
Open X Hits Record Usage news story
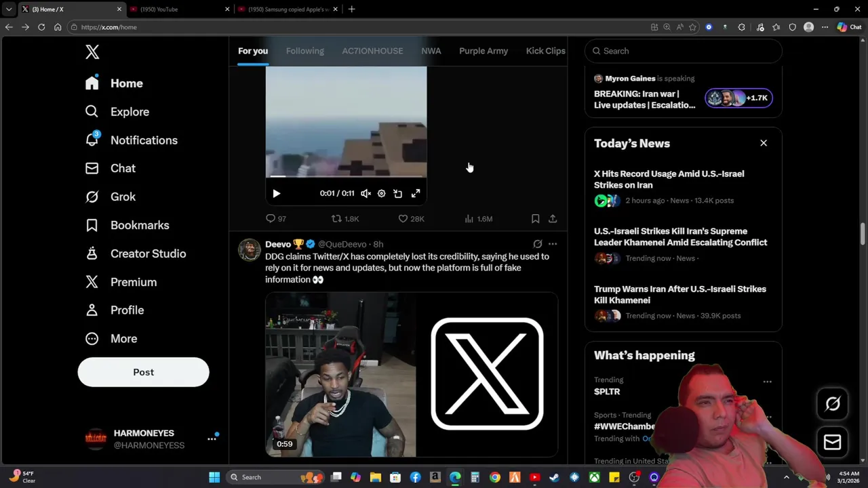(x=684, y=187)
